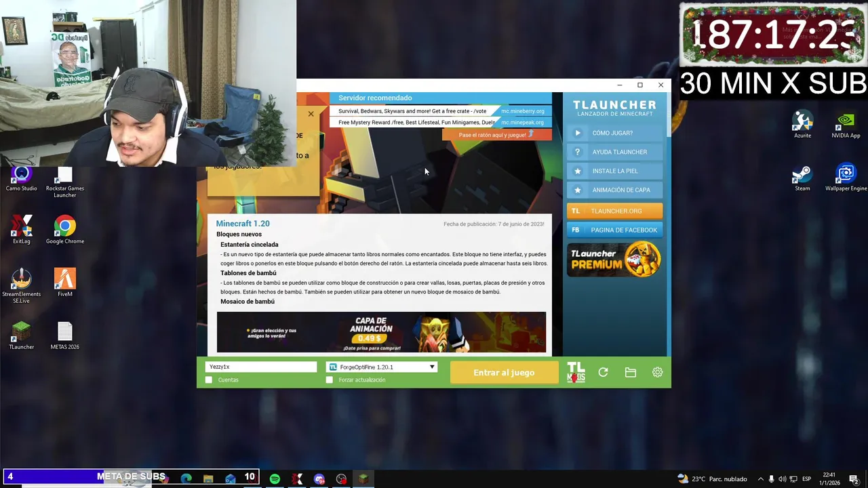Open StreamElements SE.Live shortcut
Screen dimensions: 868x488
coord(22,285)
